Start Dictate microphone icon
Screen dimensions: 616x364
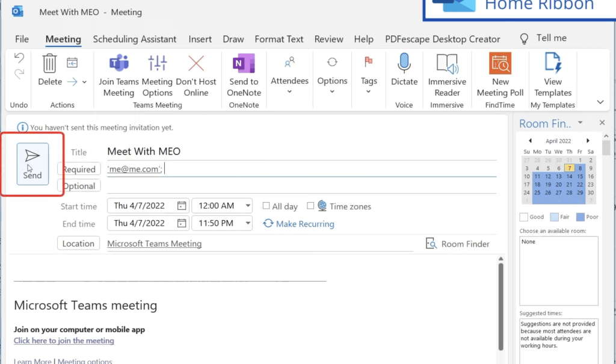404,63
